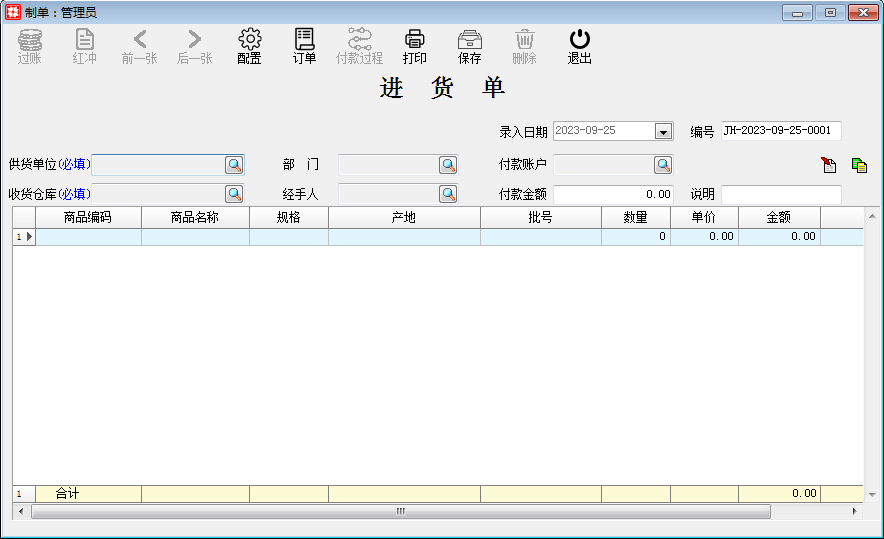Search supplier with 供货单位 magnifier icon
This screenshot has width=884, height=539.
point(234,165)
